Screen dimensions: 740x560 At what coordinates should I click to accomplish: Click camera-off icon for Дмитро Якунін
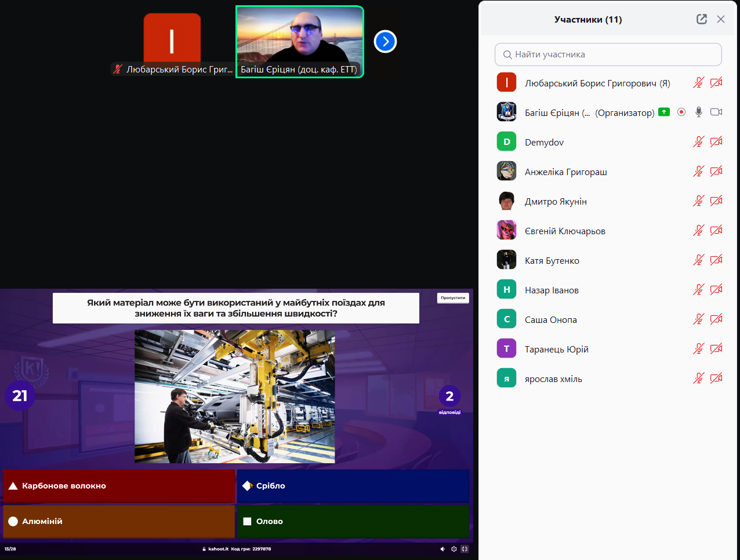716,201
